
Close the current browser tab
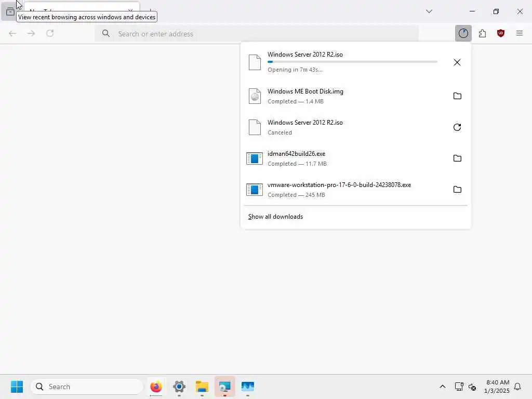[x=130, y=11]
